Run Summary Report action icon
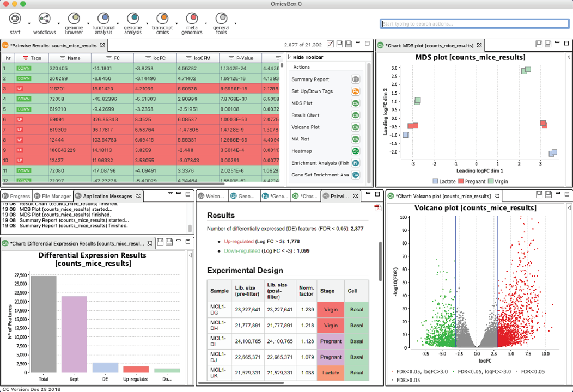The image size is (573, 392). [355, 79]
